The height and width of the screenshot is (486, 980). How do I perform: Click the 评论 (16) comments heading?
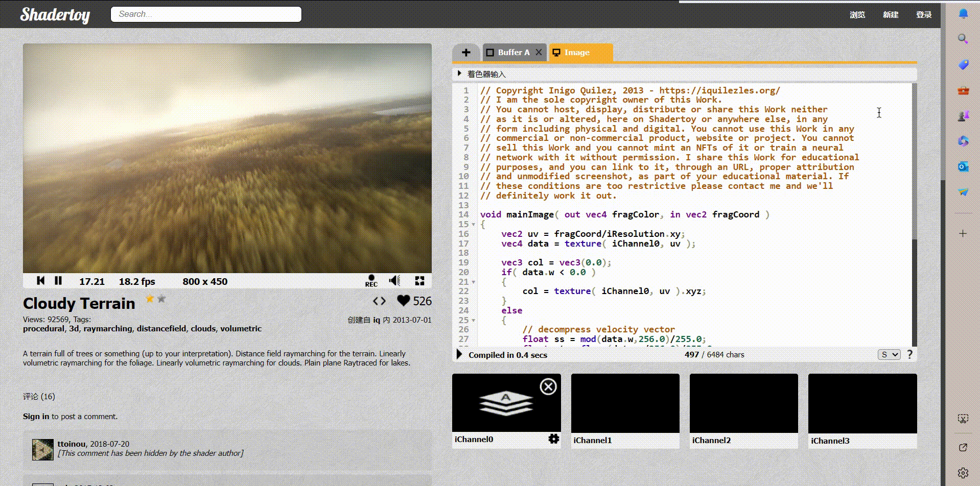click(x=39, y=397)
